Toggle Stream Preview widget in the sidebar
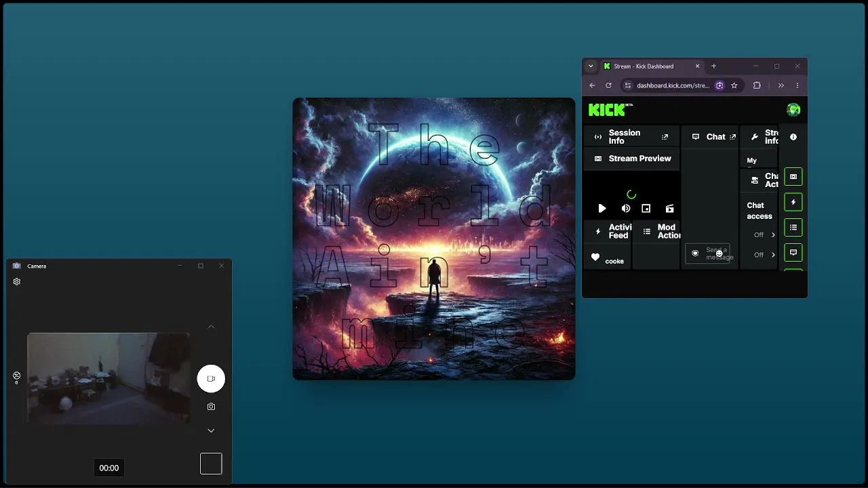Viewport: 868px width, 488px height. click(793, 177)
